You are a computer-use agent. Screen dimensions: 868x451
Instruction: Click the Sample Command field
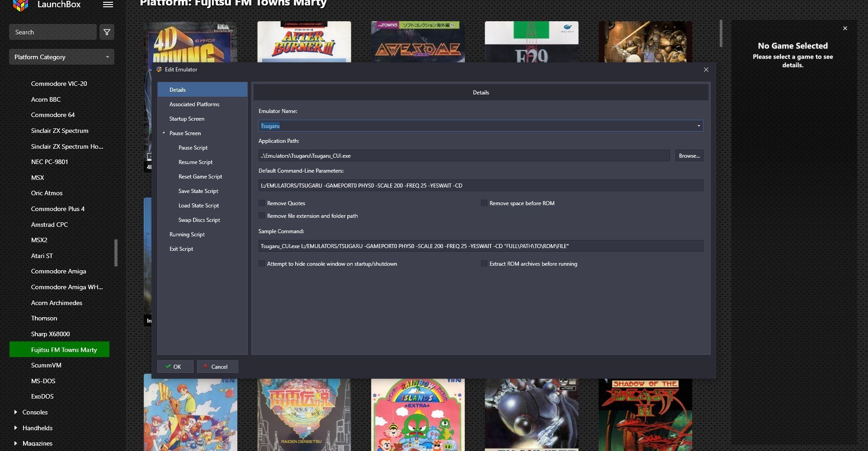(x=481, y=246)
